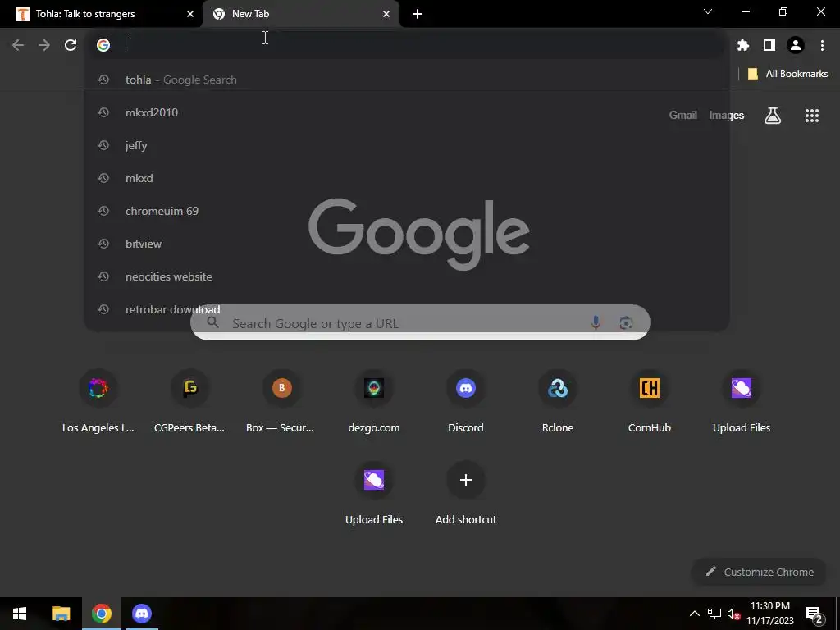Show hidden system tray icons

click(694, 614)
